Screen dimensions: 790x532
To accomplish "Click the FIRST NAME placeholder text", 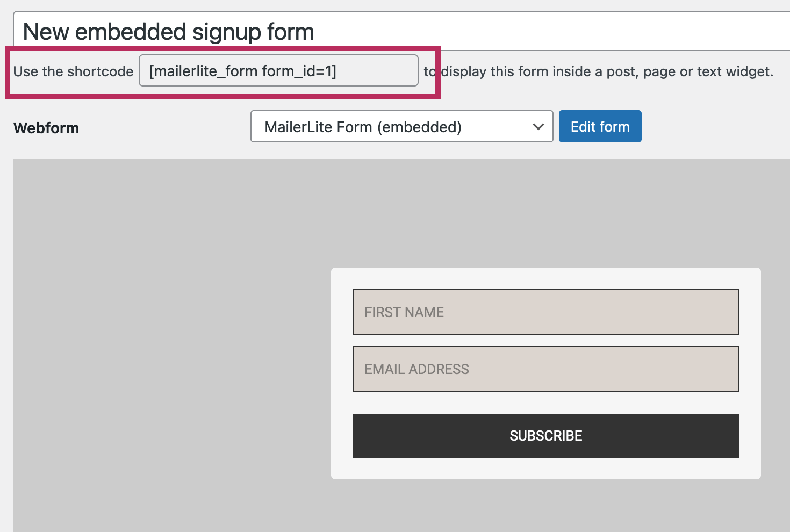I will coord(404,312).
